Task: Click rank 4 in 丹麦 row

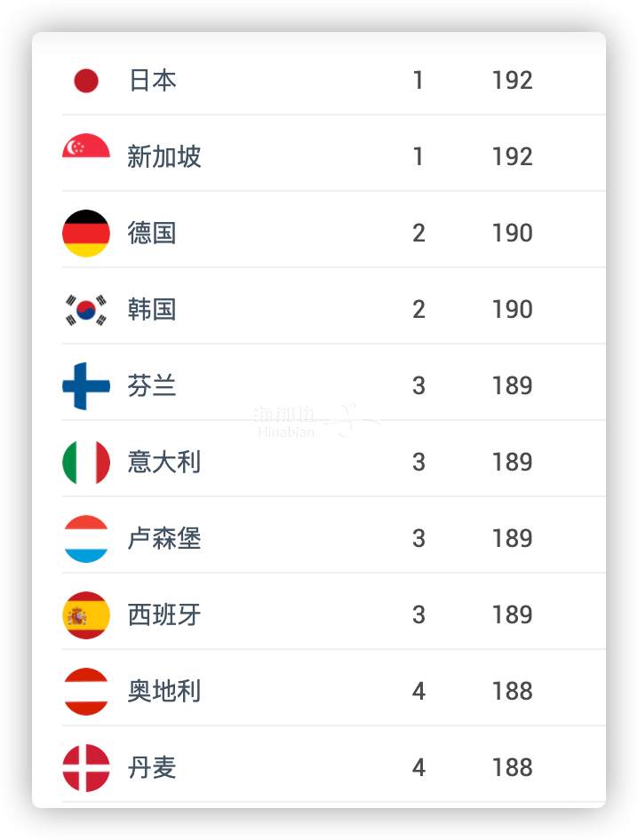Action: [419, 768]
